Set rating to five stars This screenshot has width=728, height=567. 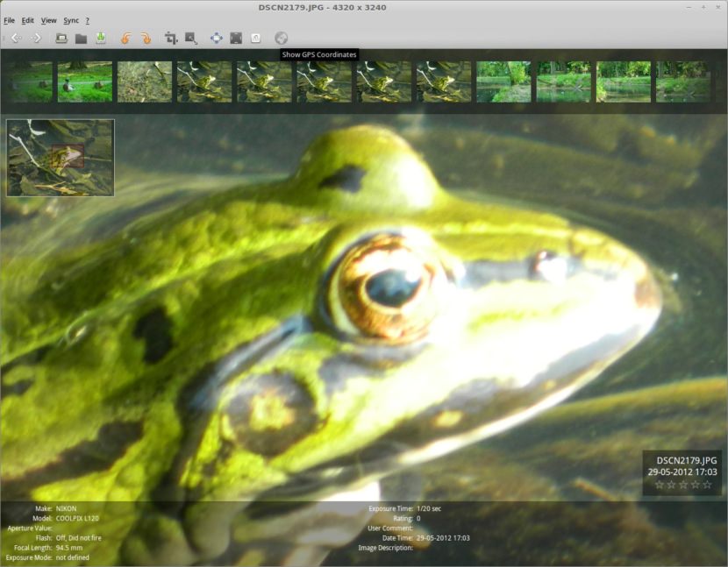[707, 485]
